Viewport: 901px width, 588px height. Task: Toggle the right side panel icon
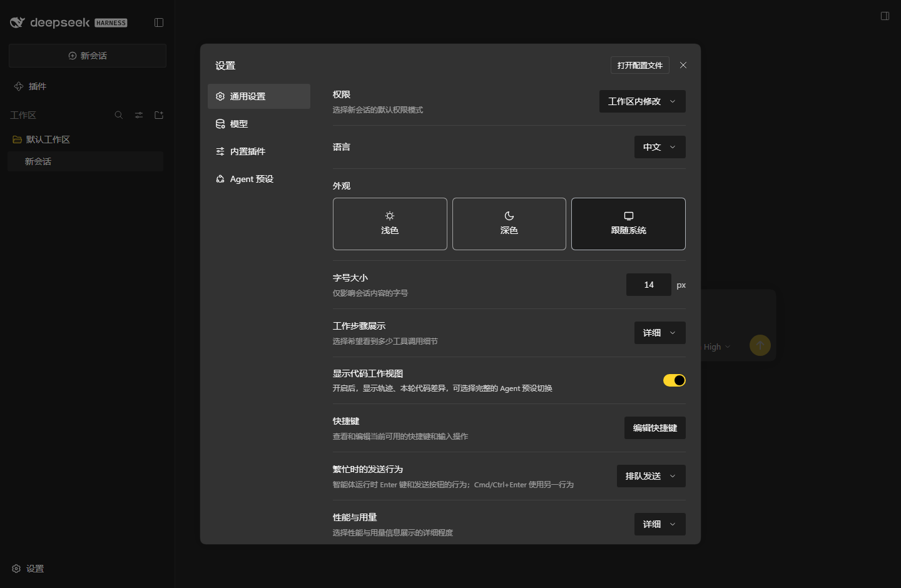(x=885, y=16)
